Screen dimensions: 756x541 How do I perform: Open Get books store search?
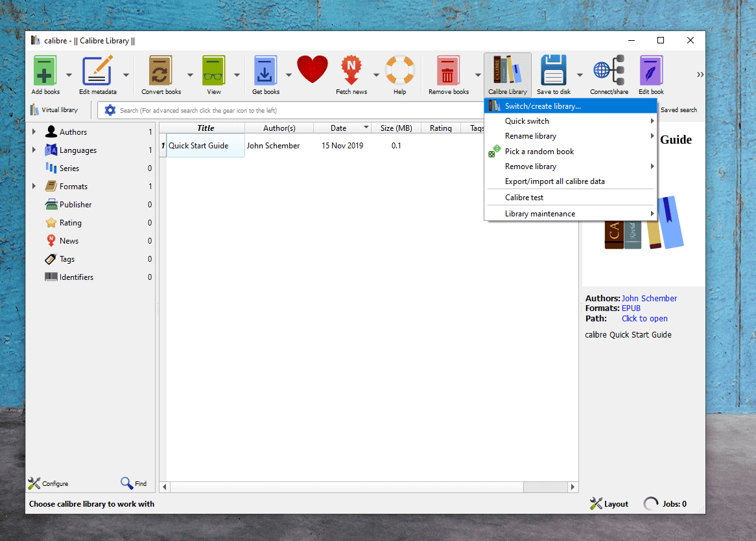tap(265, 71)
